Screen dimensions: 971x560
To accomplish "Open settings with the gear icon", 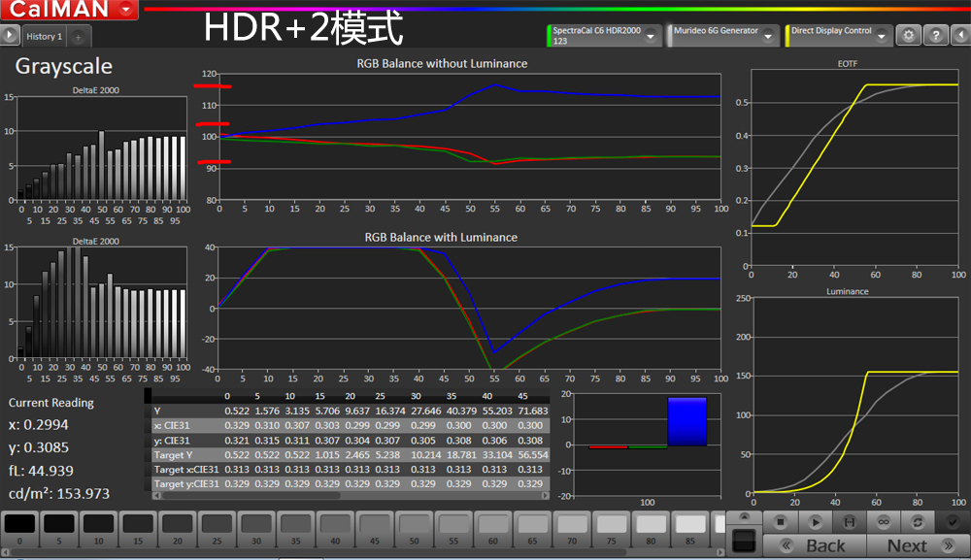I will coord(909,36).
